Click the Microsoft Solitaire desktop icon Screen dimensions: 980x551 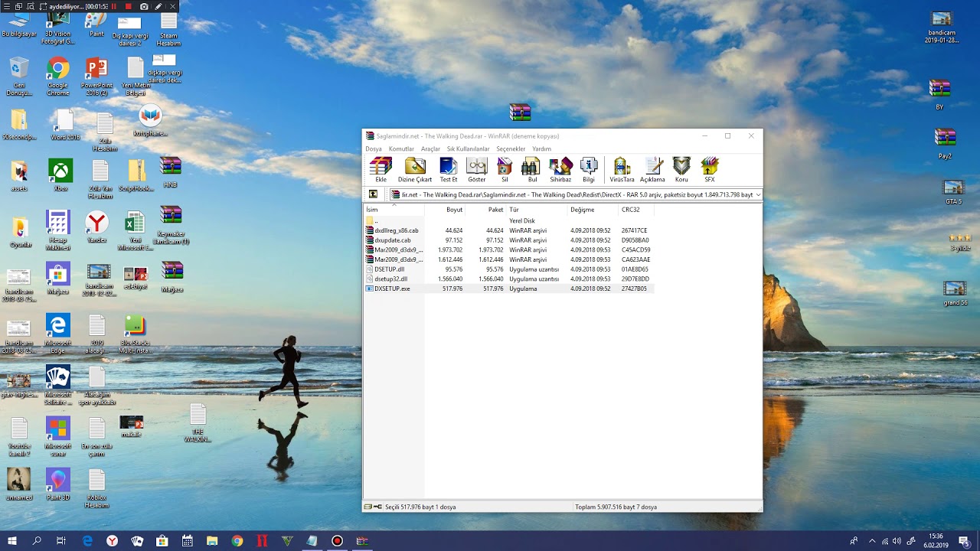(57, 386)
